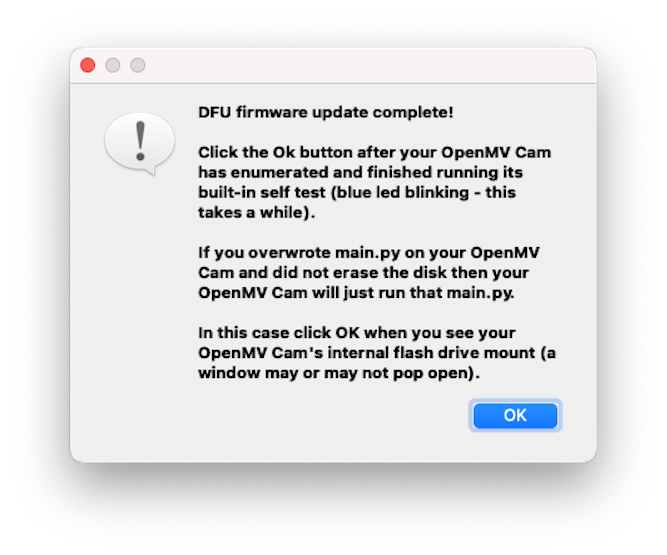The height and width of the screenshot is (555, 667).
Task: Click the 'takes a while).' text line
Action: click(x=257, y=212)
